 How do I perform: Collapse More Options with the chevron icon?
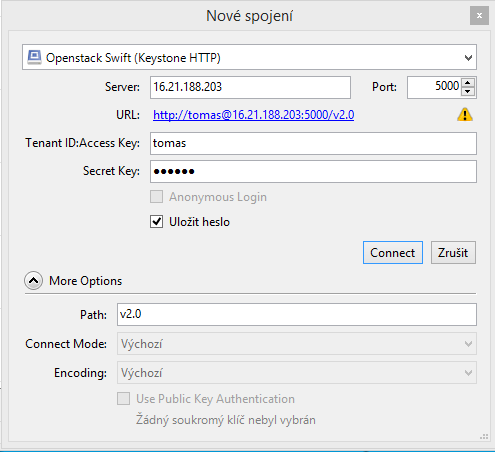(33, 281)
